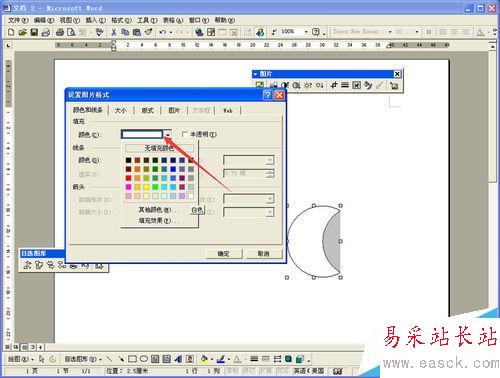Open the Zoom 100% dropdown

tap(306, 32)
